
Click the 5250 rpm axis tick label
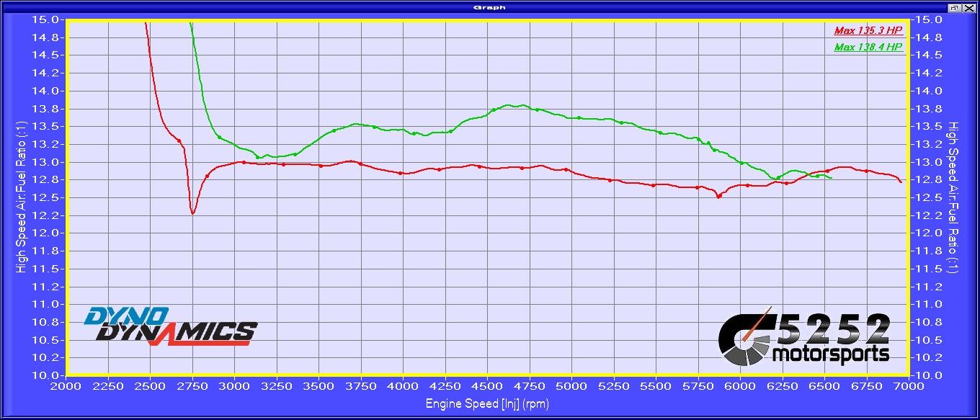[x=614, y=386]
